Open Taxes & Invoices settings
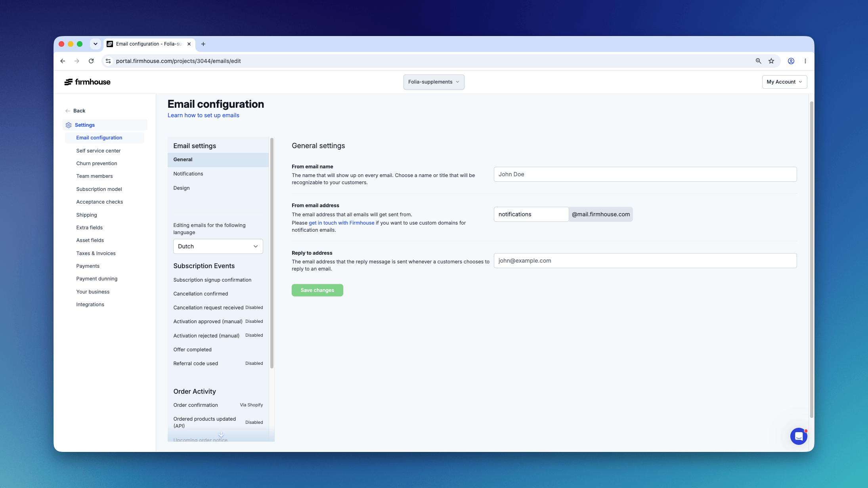The height and width of the screenshot is (488, 868). coord(96,254)
